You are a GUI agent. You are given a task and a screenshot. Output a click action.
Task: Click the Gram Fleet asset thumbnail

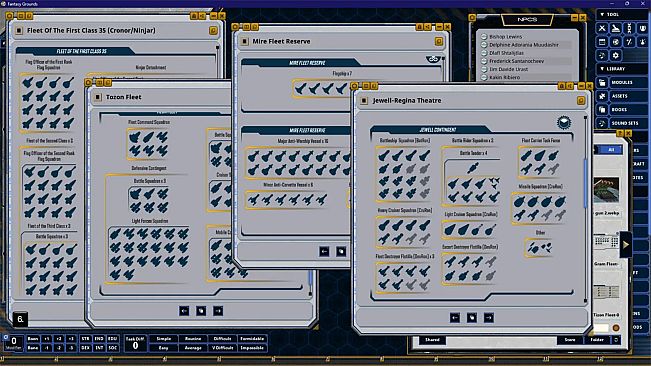(x=606, y=243)
